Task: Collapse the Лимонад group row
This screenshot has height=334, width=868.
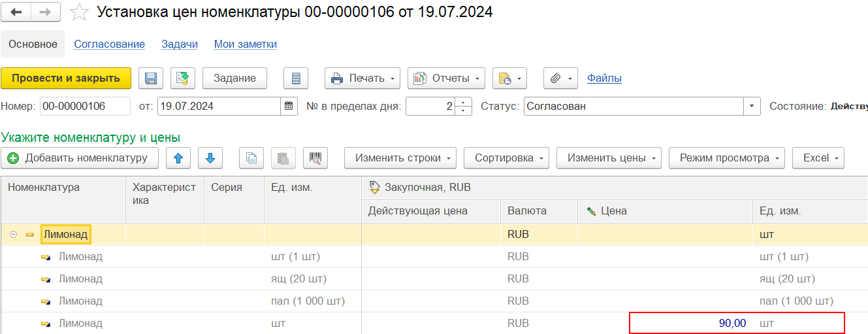Action: tap(14, 234)
